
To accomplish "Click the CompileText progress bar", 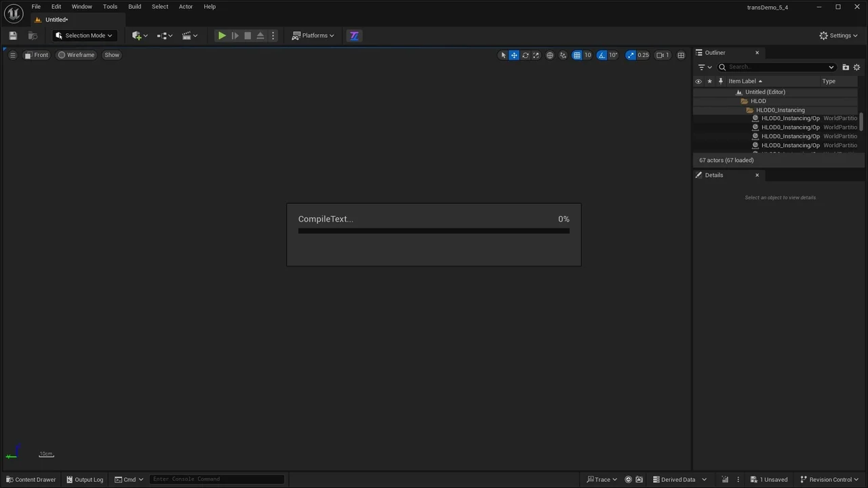I will 433,231.
